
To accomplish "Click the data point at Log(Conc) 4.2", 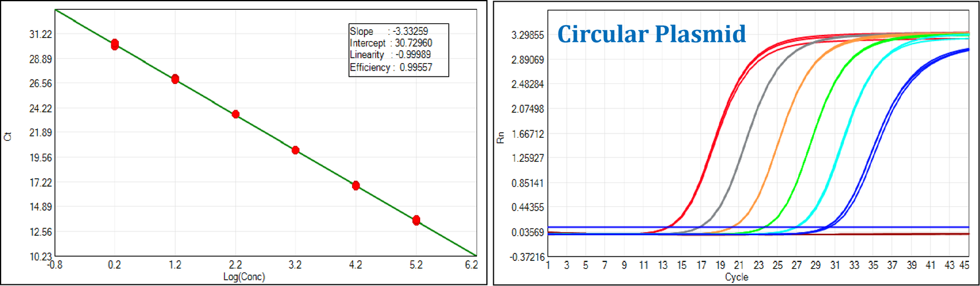I will (356, 186).
